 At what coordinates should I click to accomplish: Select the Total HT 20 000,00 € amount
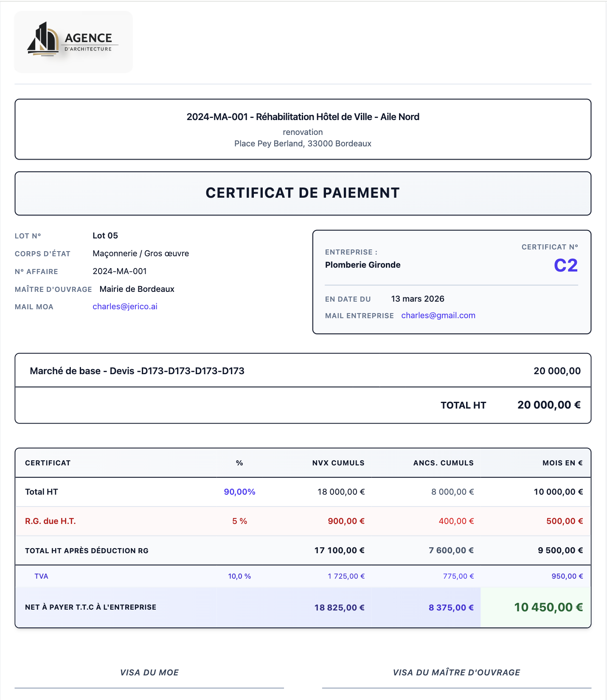[x=549, y=405]
